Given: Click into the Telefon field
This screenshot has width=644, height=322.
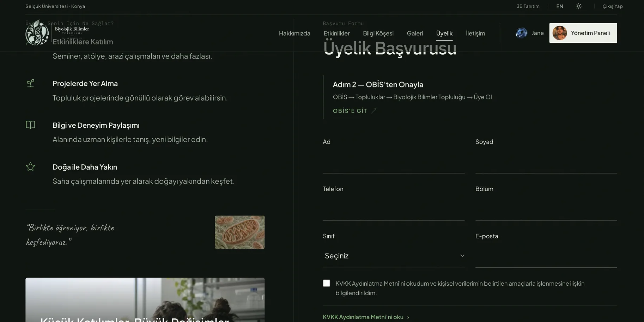Looking at the screenshot, I should pos(394,209).
